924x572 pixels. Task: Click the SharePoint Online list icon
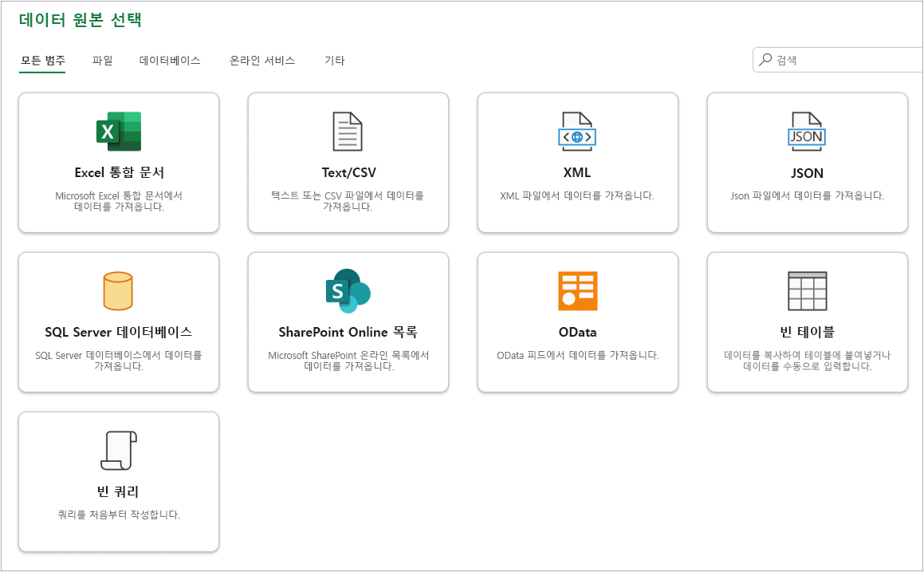(x=348, y=290)
